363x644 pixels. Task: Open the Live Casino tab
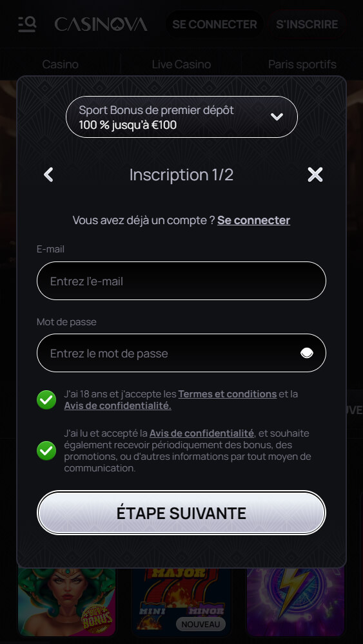pos(181,64)
